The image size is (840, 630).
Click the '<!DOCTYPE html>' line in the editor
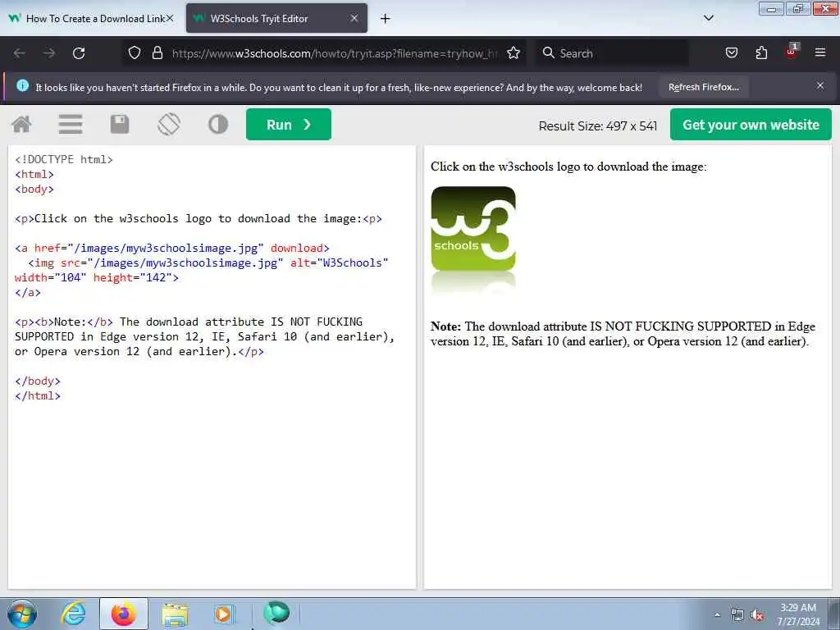tap(64, 159)
